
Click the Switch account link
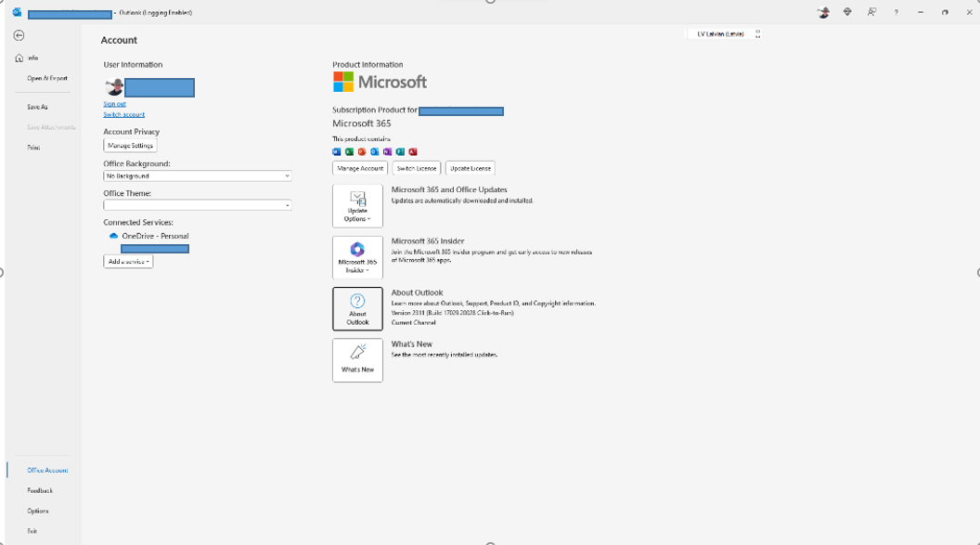(123, 114)
